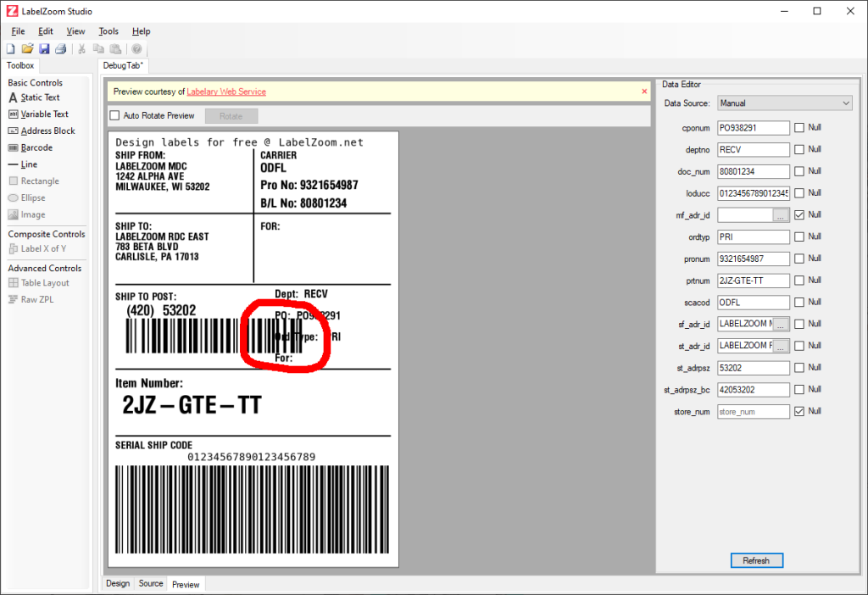Select the Static Text tool
Image resolution: width=868 pixels, height=595 pixels.
coord(34,97)
